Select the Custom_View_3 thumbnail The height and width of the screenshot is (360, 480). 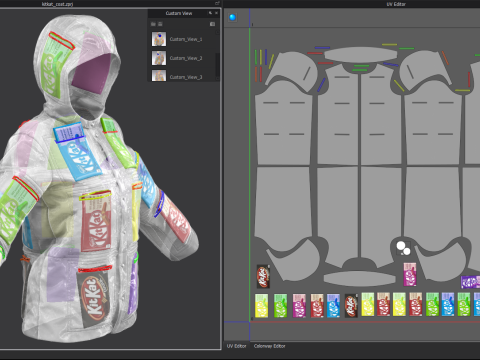tap(159, 76)
